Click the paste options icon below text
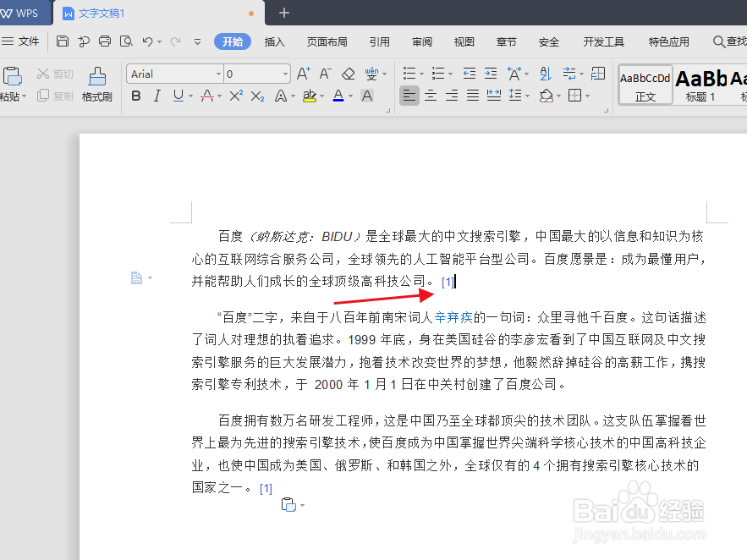 (x=288, y=504)
